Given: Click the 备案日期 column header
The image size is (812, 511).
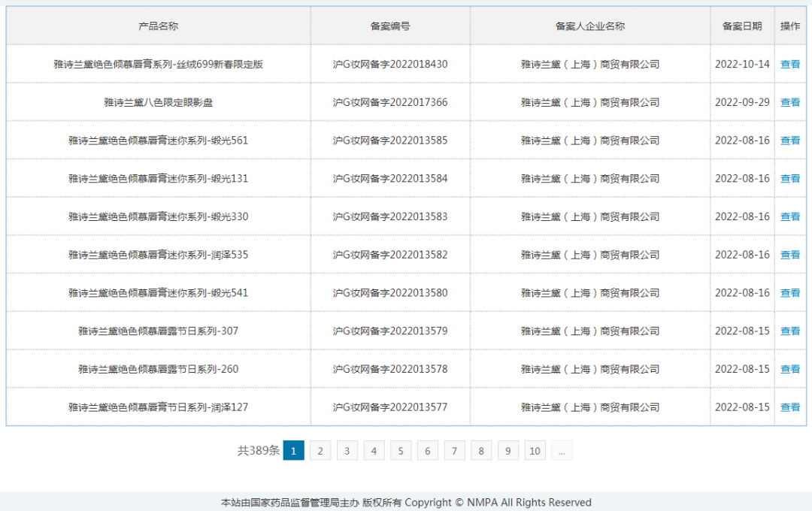Looking at the screenshot, I should click(x=742, y=26).
